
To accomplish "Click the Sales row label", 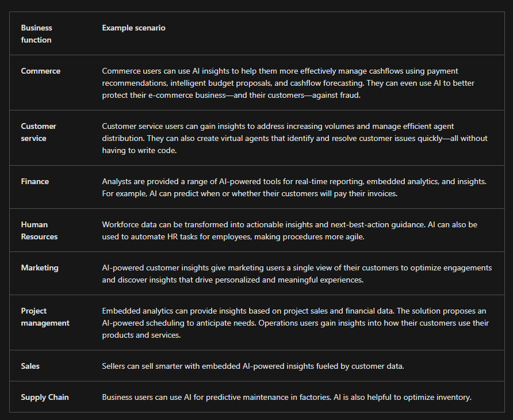I will click(30, 366).
